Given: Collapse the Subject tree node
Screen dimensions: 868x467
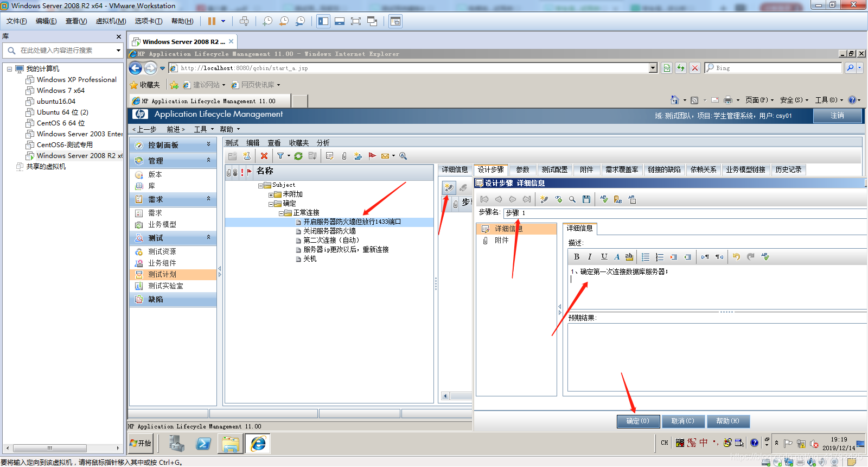Looking at the screenshot, I should pos(261,185).
